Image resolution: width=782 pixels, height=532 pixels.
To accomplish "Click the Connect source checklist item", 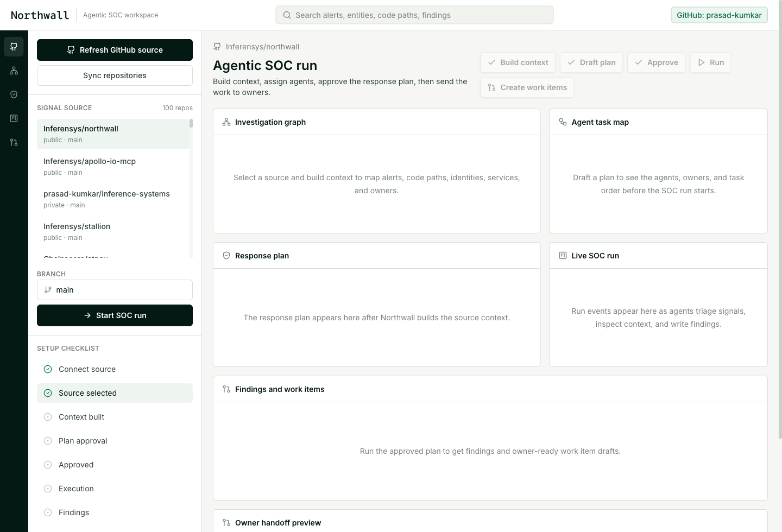I will pyautogui.click(x=115, y=369).
